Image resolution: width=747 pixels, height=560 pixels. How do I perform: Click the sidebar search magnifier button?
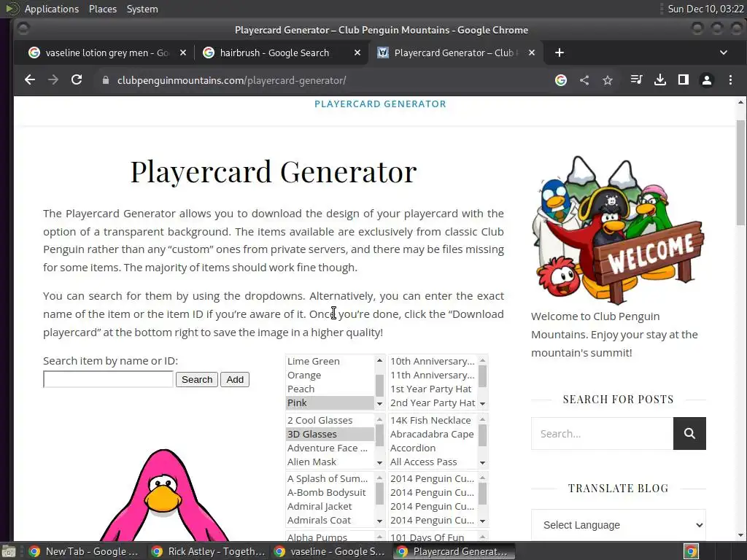(689, 433)
